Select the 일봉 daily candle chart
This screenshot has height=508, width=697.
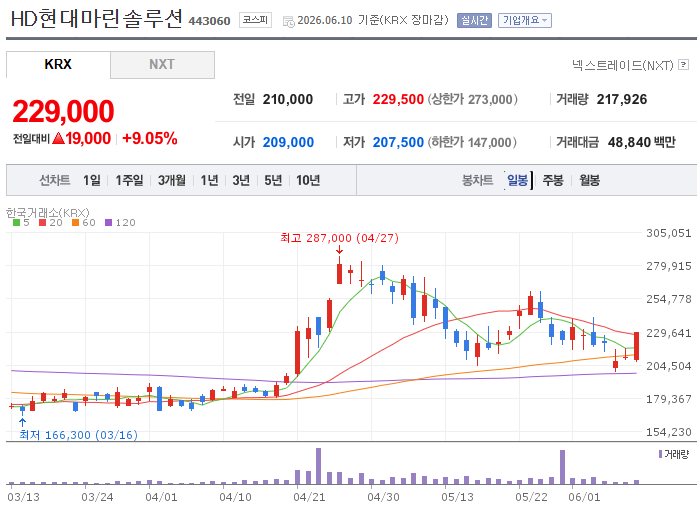(x=517, y=180)
